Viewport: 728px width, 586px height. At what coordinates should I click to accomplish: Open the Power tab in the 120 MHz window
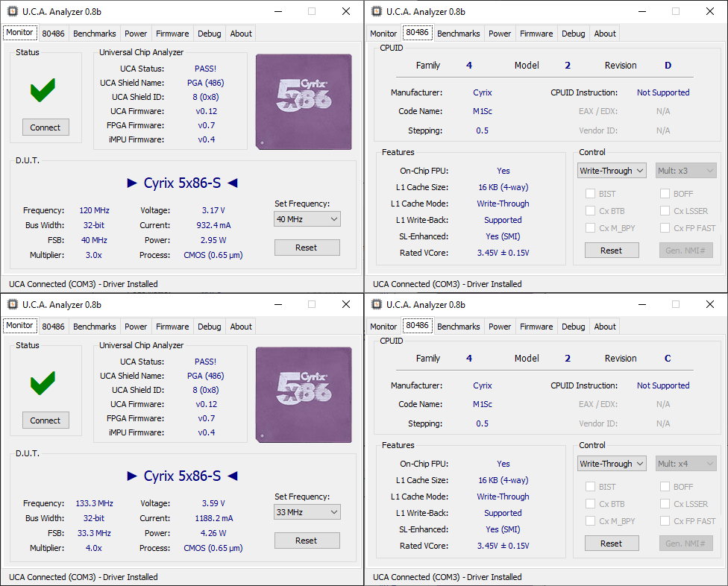coord(136,34)
